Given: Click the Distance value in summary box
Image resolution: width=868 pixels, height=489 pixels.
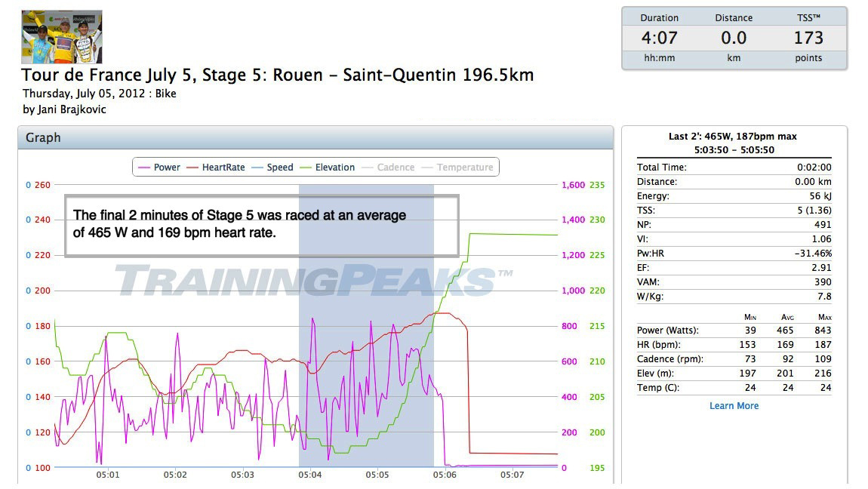Looking at the screenshot, I should 734,38.
